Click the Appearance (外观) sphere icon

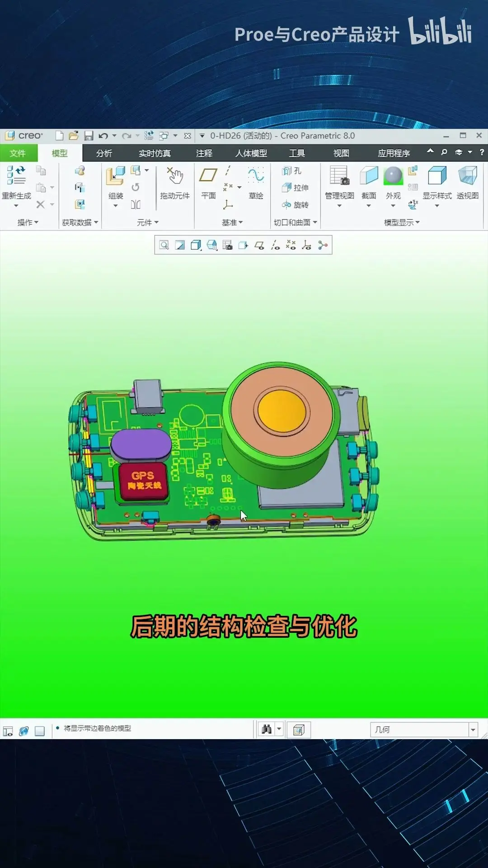[x=393, y=176]
